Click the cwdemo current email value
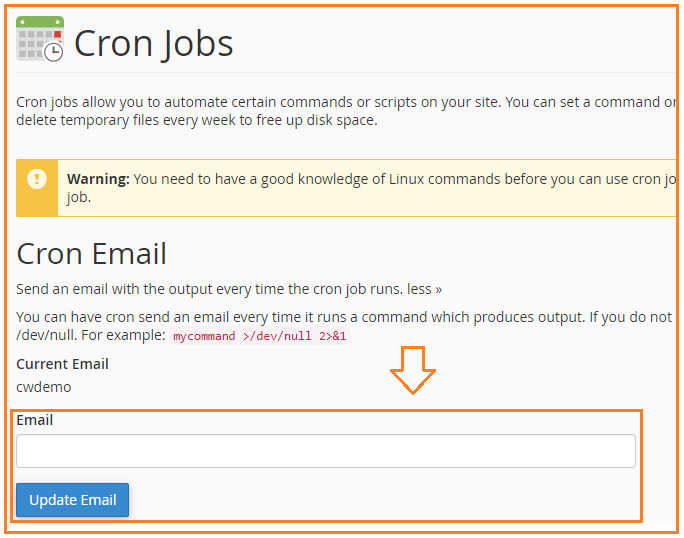This screenshot has width=684, height=538. [x=44, y=387]
